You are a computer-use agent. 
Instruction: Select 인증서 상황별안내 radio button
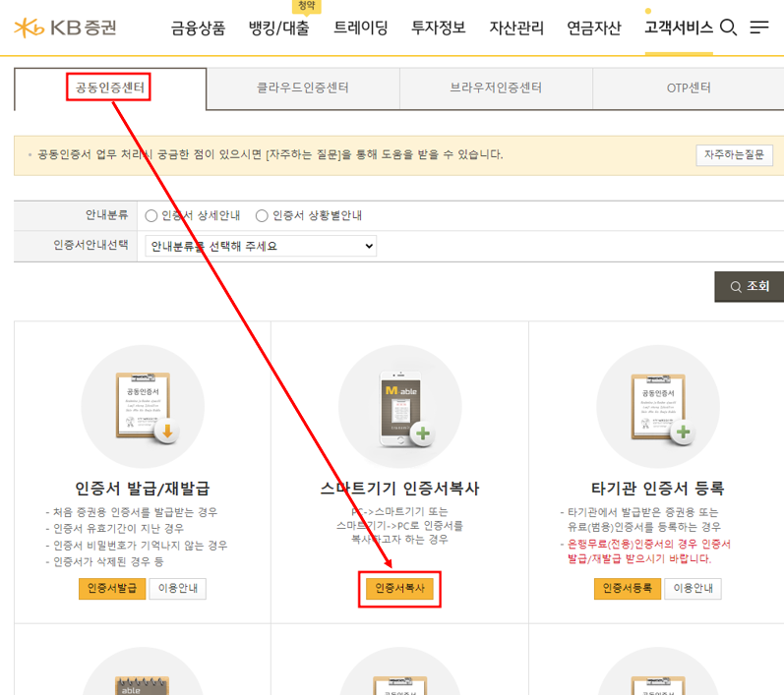pos(262,216)
